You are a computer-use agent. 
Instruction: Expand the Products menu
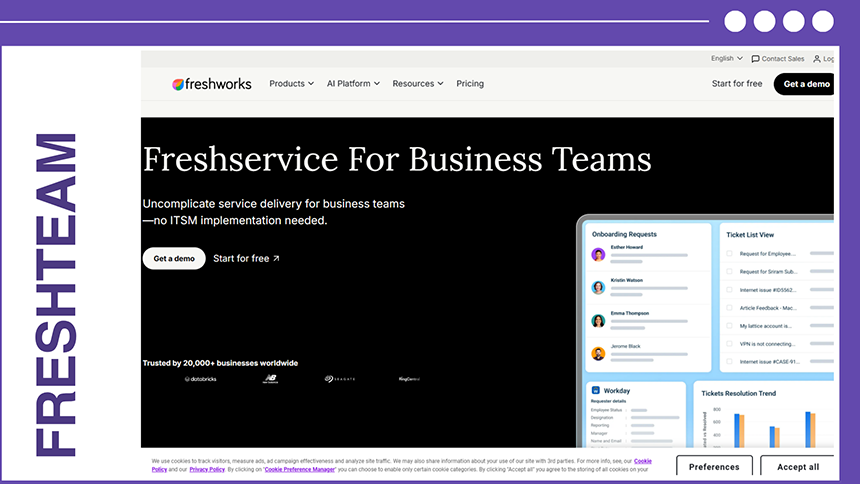click(x=291, y=83)
